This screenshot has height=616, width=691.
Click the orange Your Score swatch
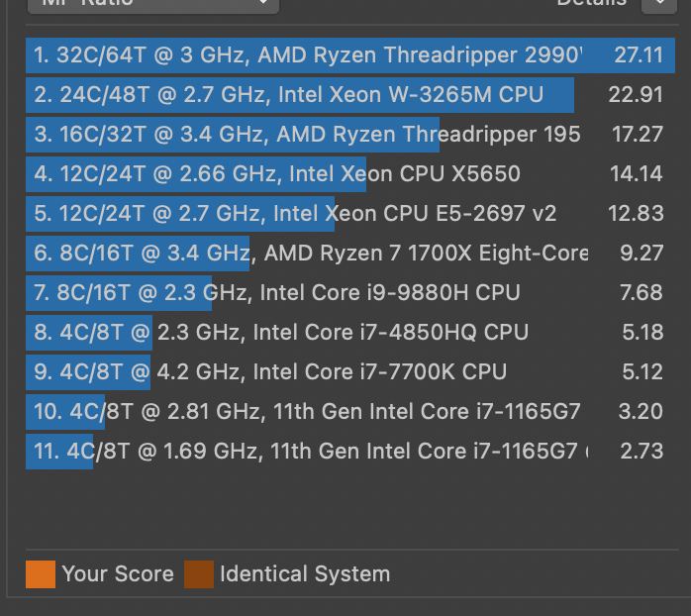pos(41,574)
